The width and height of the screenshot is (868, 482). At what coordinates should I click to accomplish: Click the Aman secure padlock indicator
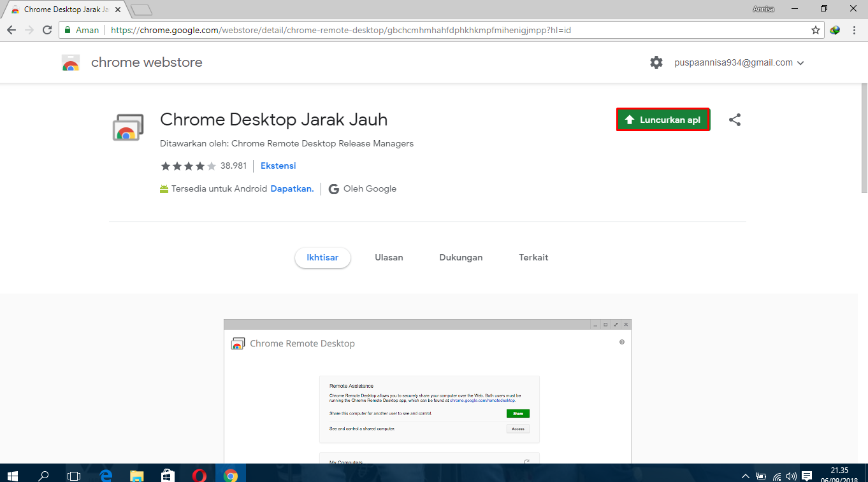pyautogui.click(x=82, y=30)
